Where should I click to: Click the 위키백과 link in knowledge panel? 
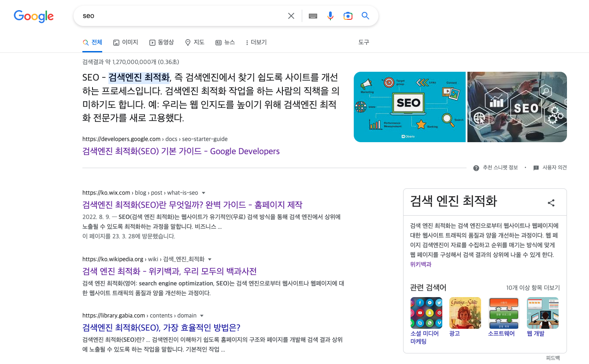coord(421,265)
